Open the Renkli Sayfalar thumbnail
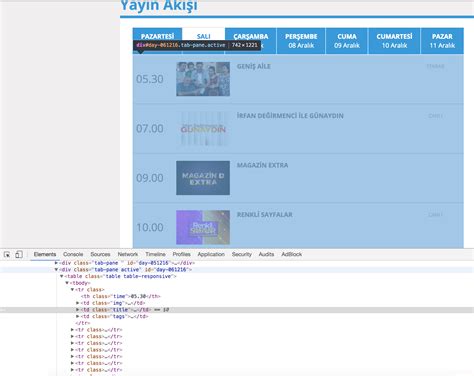The width and height of the screenshot is (474, 376). 203,227
